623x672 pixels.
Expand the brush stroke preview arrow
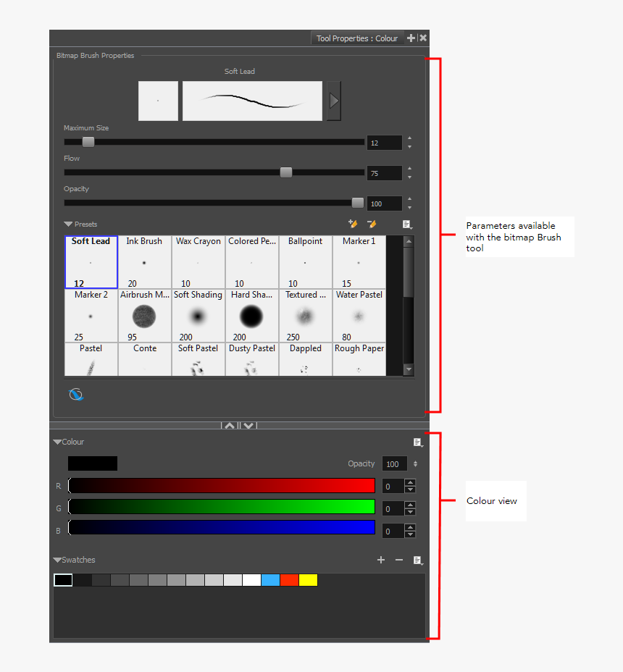(x=333, y=101)
